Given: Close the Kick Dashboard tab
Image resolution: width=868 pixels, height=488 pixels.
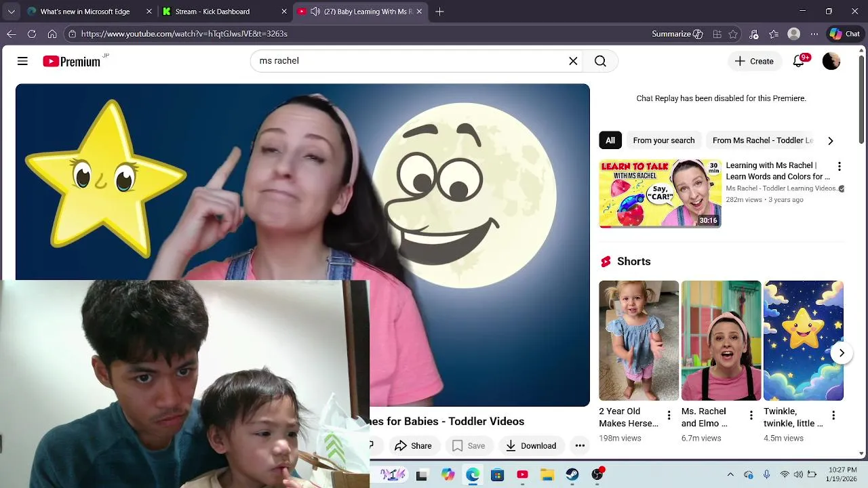Looking at the screenshot, I should click(x=284, y=12).
